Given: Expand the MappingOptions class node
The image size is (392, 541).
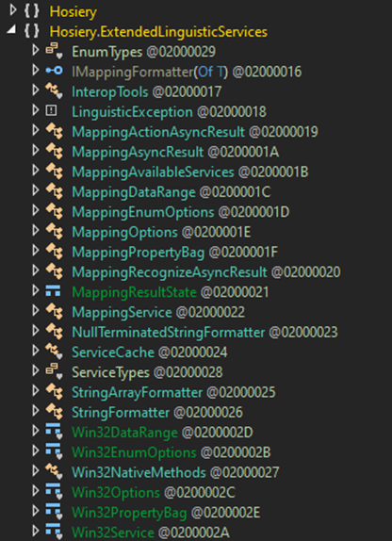Looking at the screenshot, I should (x=35, y=231).
